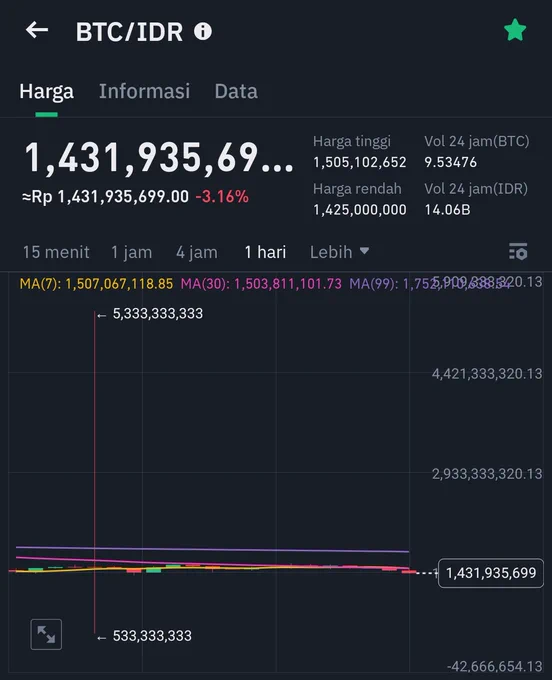Click the Vol 24 jam(BTC) value 9.53476
Image resolution: width=552 pixels, height=680 pixels.
tap(451, 162)
